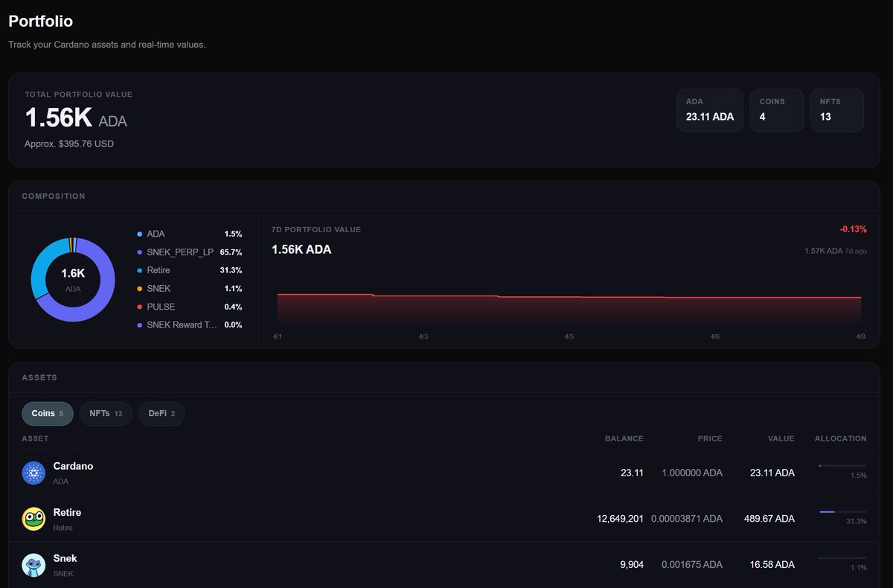Screen dimensions: 893x588
Task: Click the Cardano ADA coin icon
Action: tap(33, 473)
